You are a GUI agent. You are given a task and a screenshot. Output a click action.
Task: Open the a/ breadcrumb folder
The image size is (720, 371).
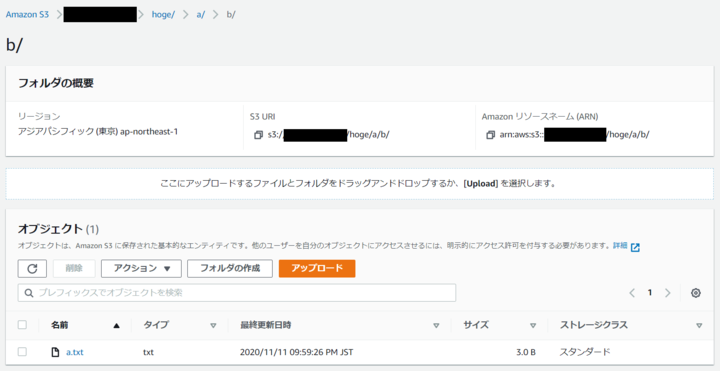[201, 15]
